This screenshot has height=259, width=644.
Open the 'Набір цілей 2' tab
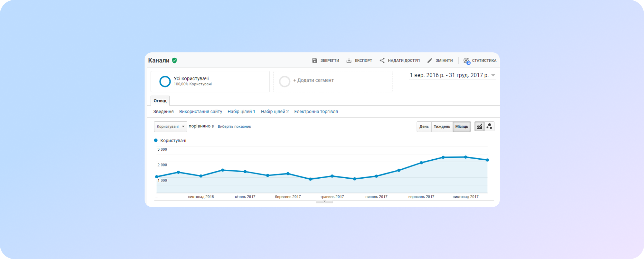point(275,112)
